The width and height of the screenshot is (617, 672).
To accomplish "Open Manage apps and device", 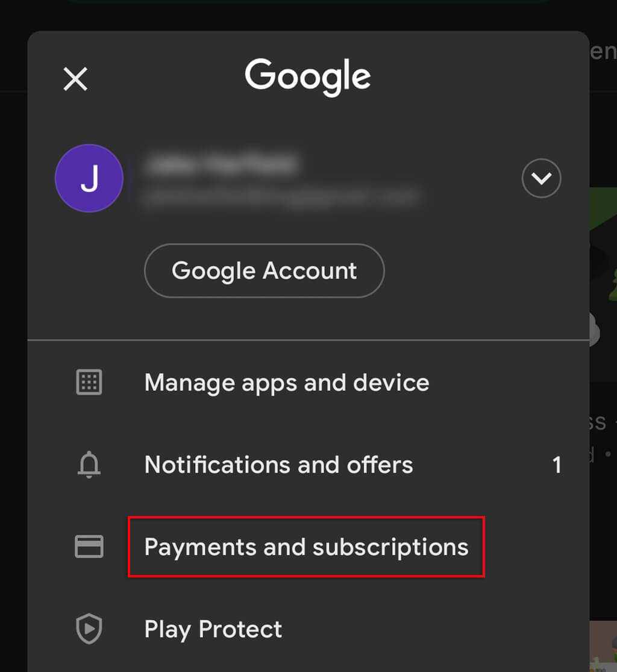I will click(x=287, y=382).
